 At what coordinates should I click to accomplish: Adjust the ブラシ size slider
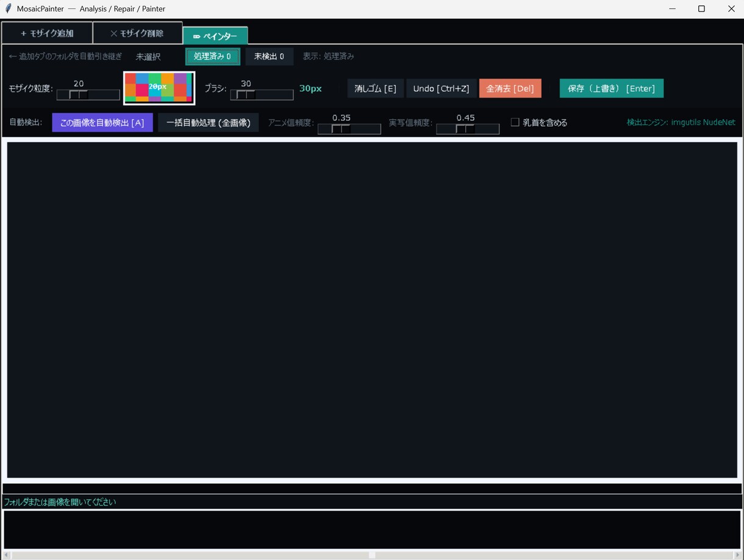(262, 95)
